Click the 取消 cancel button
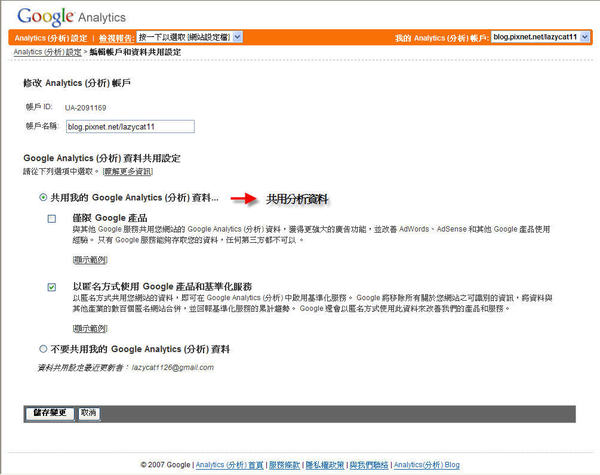Viewport: 600px width, 475px height. pyautogui.click(x=89, y=413)
